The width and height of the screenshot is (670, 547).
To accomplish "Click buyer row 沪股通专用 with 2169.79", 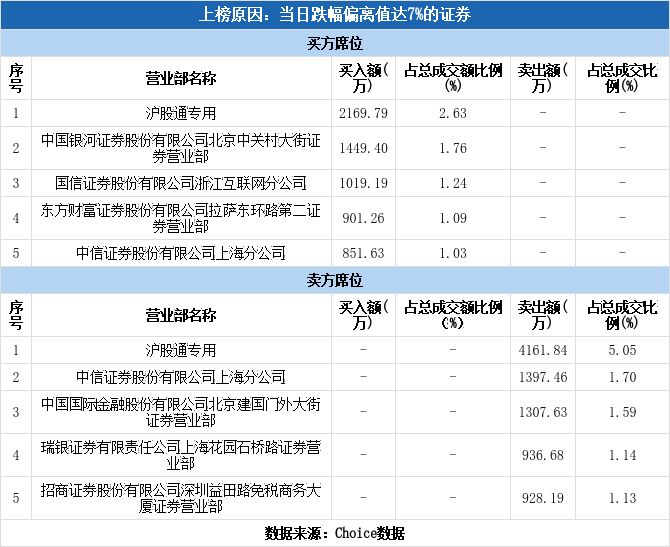I will (335, 113).
